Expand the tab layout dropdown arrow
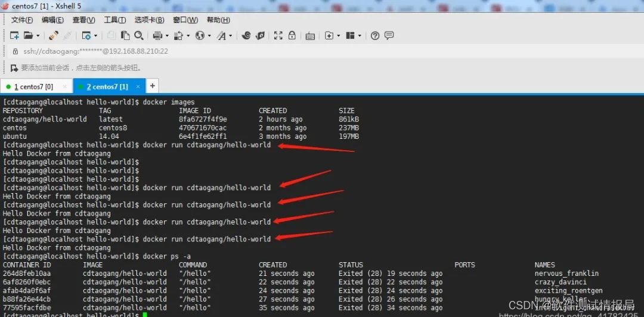644x317 pixels. (x=360, y=36)
